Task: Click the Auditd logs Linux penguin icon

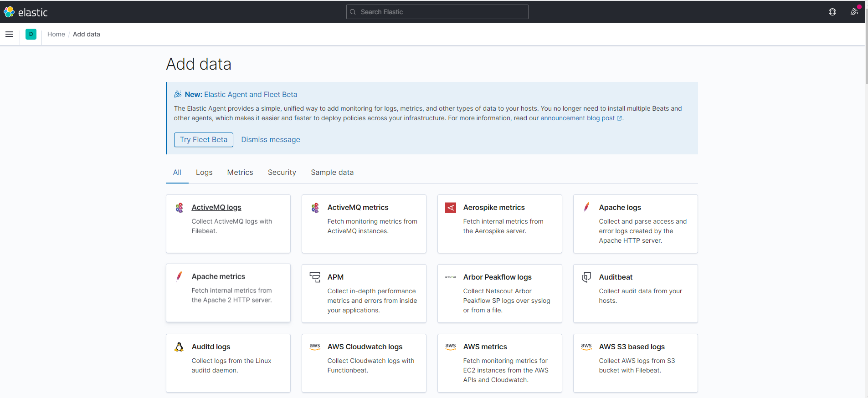Action: (179, 347)
